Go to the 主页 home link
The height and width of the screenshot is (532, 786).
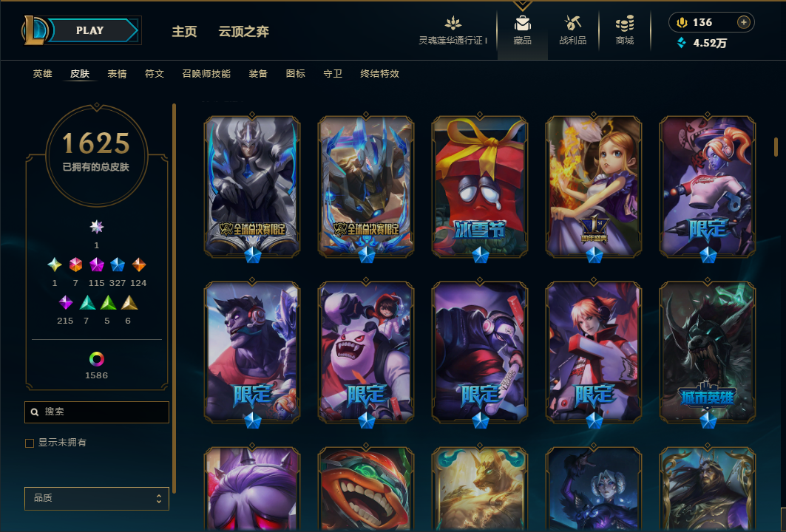[184, 32]
